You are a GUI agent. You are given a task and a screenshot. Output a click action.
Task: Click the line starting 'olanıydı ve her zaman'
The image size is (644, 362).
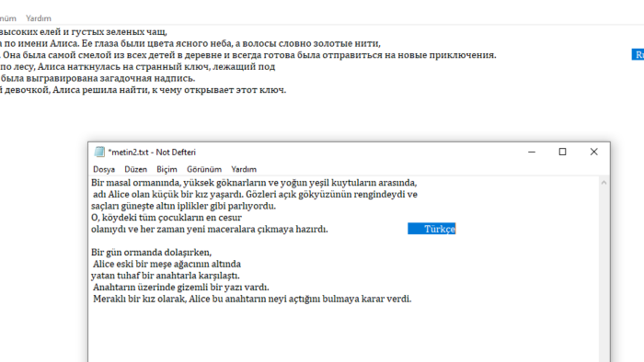[x=210, y=229]
